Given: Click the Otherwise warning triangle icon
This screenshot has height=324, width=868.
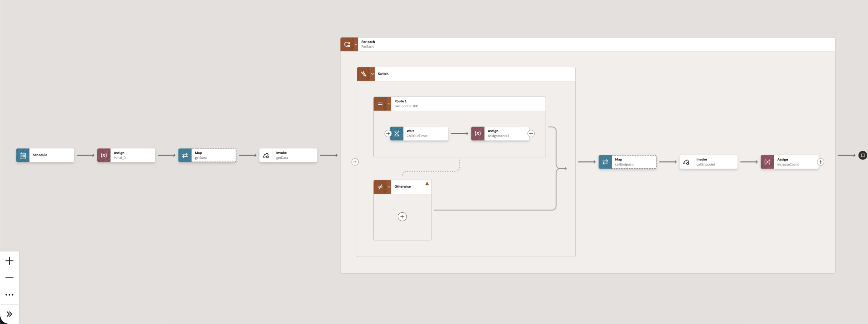Looking at the screenshot, I should [x=427, y=183].
